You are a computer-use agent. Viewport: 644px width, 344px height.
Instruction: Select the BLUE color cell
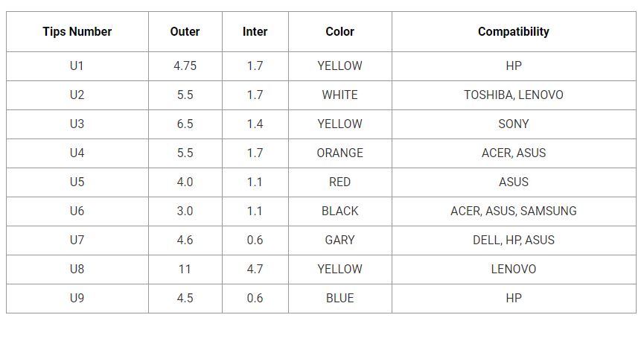pyautogui.click(x=339, y=298)
